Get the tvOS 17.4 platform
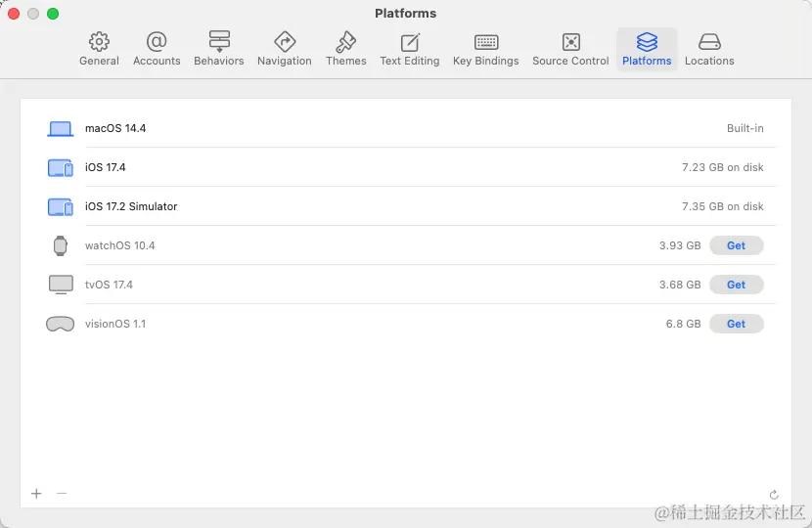The height and width of the screenshot is (528, 812). (x=736, y=285)
